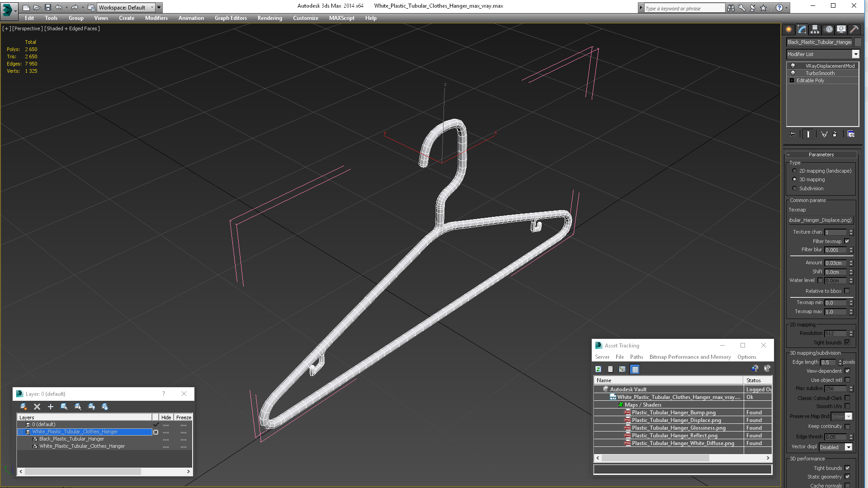Open the Modify command panel tab
868x488 pixels.
point(802,29)
